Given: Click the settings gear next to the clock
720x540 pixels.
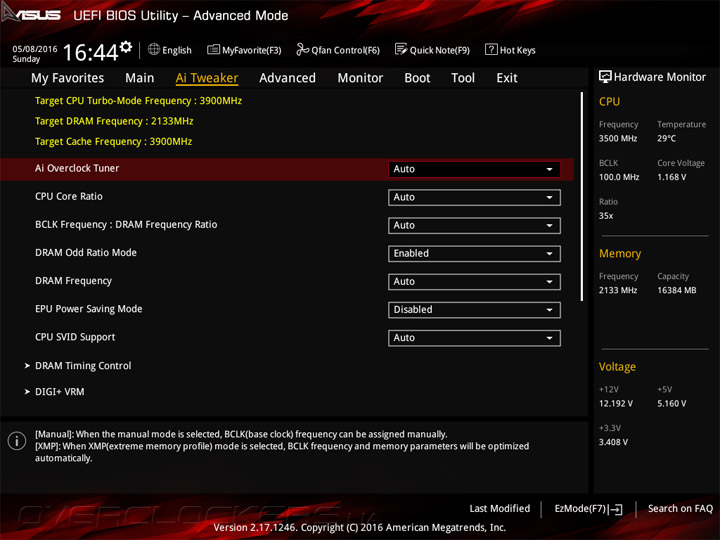Looking at the screenshot, I should click(x=126, y=46).
